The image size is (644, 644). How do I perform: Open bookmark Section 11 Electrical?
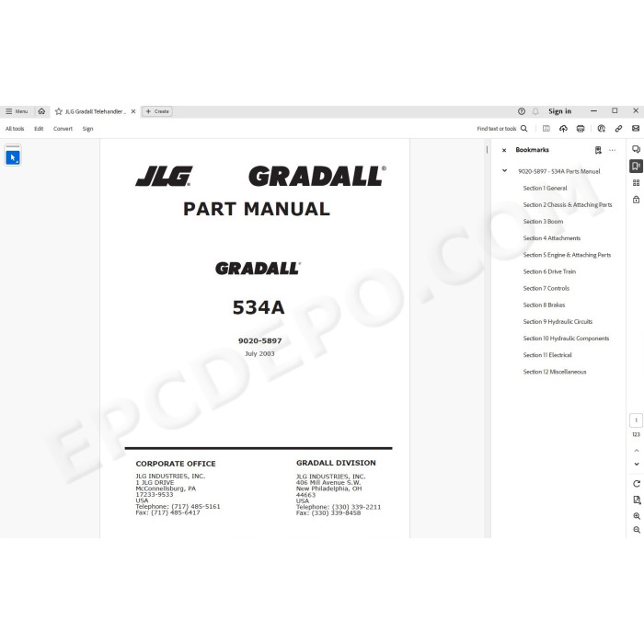point(547,355)
